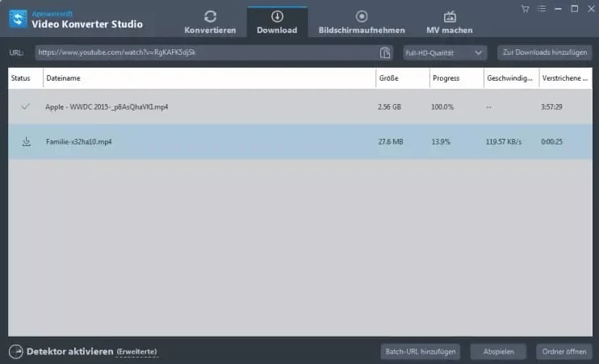Select Familie-x32ha10.mp4 file name
This screenshot has height=364, width=599.
[78, 142]
